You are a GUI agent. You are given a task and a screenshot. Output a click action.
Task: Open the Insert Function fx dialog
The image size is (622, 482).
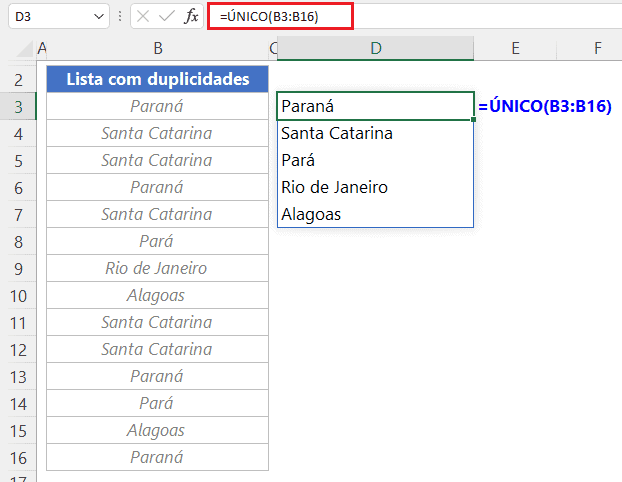(191, 17)
